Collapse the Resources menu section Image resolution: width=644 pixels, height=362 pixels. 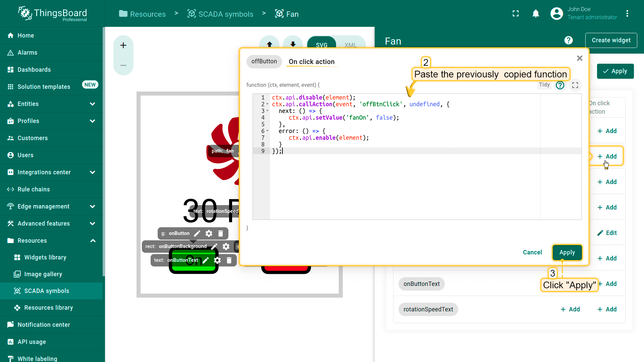(x=93, y=241)
